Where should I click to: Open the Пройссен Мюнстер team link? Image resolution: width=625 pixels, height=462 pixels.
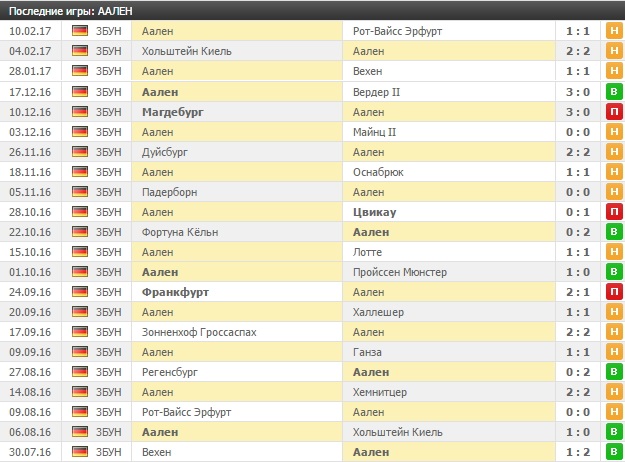tap(400, 272)
